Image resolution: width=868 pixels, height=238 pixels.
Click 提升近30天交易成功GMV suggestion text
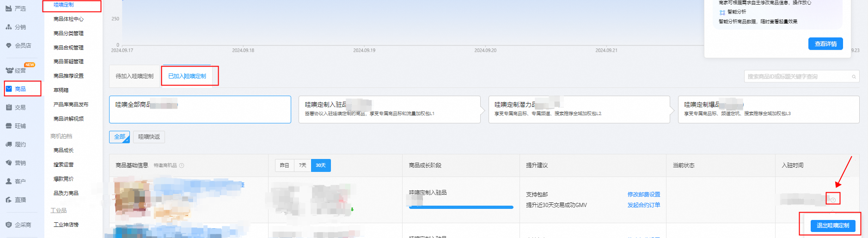click(x=556, y=205)
